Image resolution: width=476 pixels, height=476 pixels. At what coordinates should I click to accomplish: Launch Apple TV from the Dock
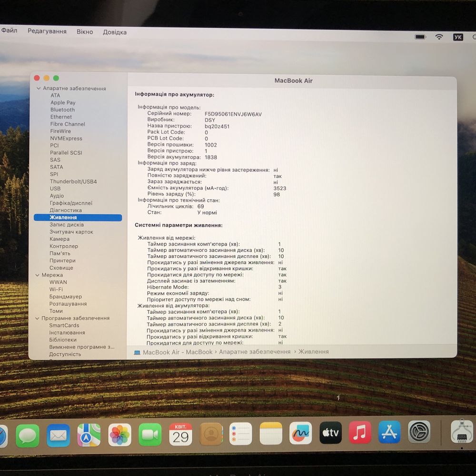coord(330,433)
